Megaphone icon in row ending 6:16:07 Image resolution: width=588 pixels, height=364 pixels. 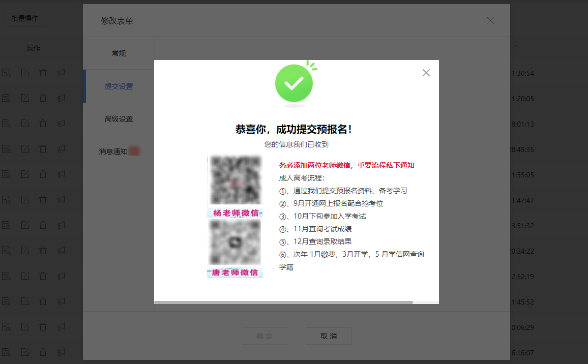click(x=61, y=352)
